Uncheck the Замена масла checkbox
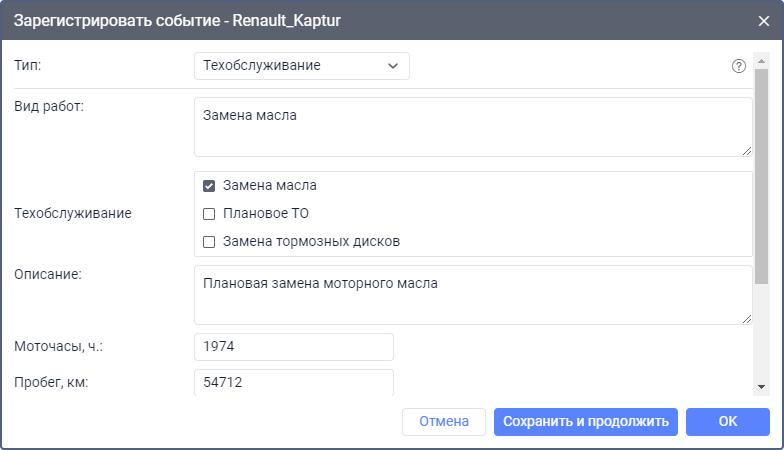The height and width of the screenshot is (450, 784). pyautogui.click(x=209, y=186)
